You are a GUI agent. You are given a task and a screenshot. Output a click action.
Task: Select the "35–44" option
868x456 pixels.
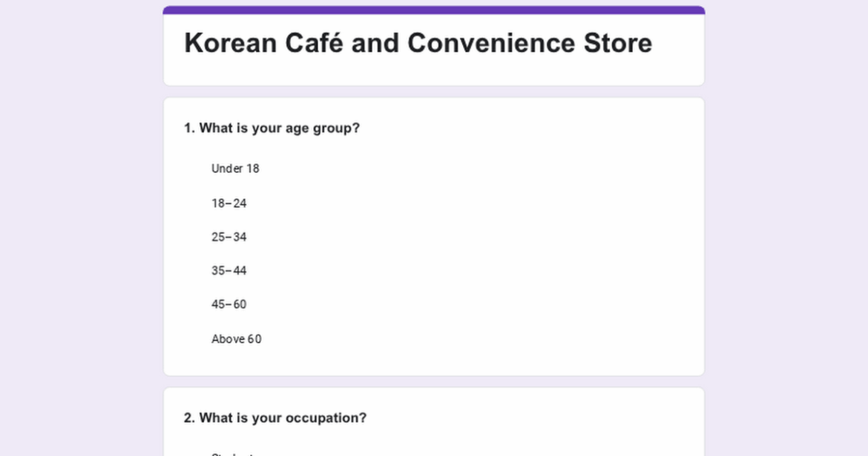point(228,270)
